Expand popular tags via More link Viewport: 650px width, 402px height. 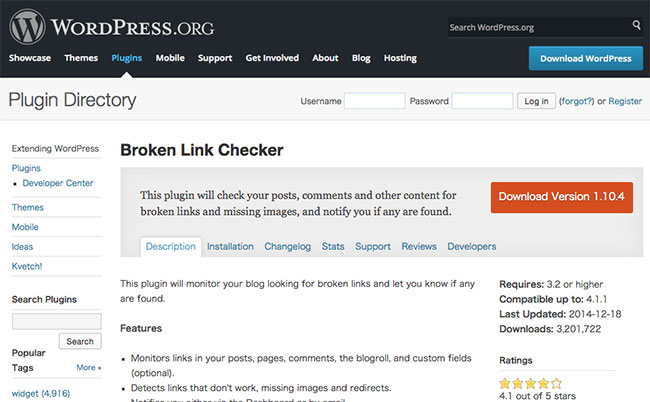[88, 368]
